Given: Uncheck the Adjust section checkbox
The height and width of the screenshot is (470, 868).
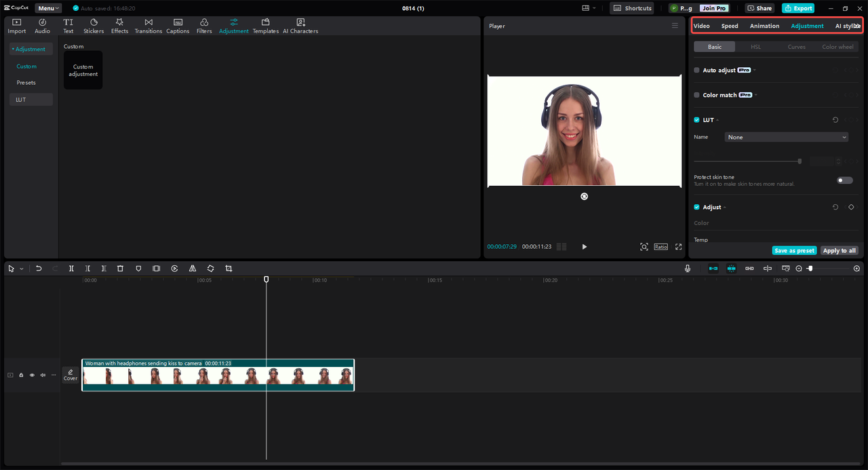Looking at the screenshot, I should [696, 208].
